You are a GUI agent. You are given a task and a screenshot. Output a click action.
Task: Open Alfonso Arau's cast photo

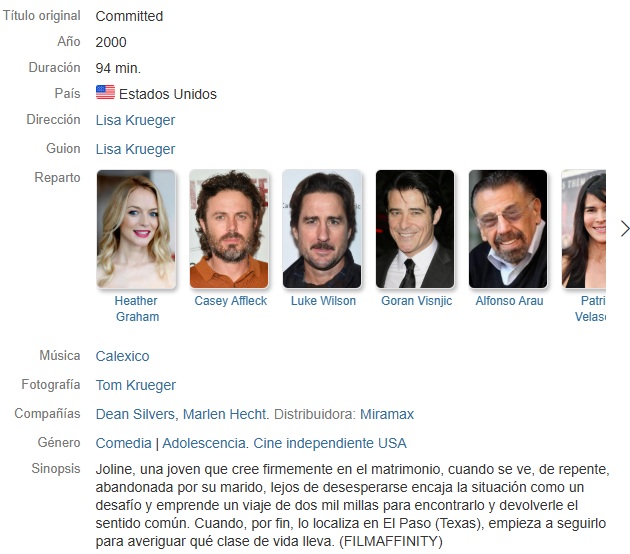tap(508, 229)
